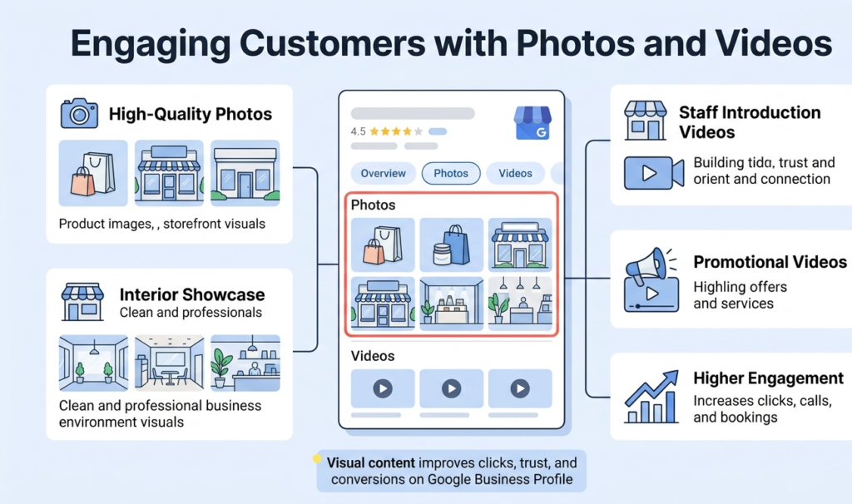Viewport: 852px width, 504px height.
Task: Select the active Photos tab pill
Action: tap(451, 173)
